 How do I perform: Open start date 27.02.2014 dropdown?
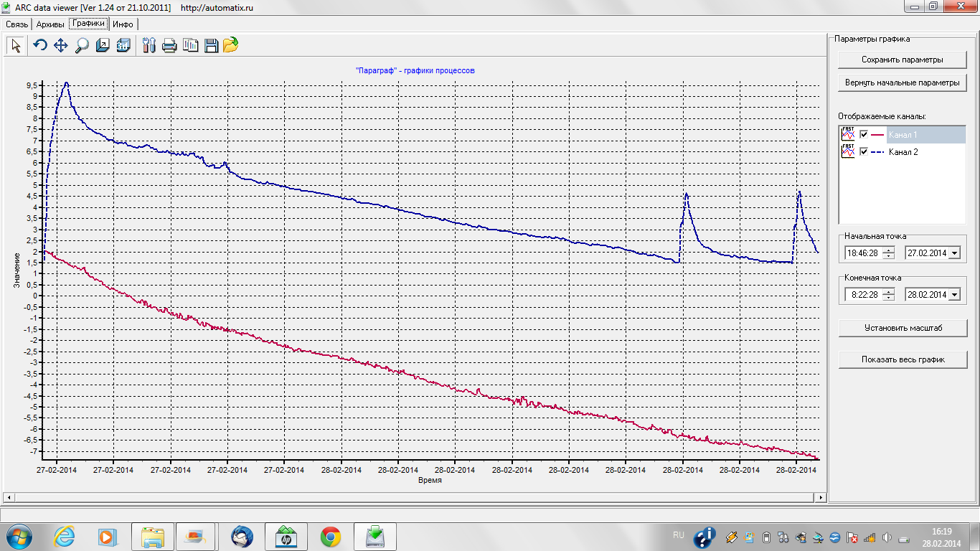(954, 253)
